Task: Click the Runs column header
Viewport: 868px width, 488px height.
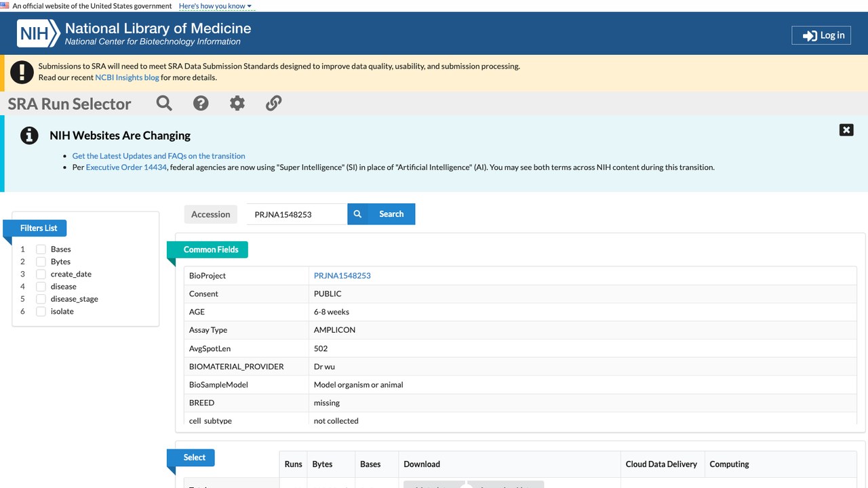Action: click(x=294, y=464)
